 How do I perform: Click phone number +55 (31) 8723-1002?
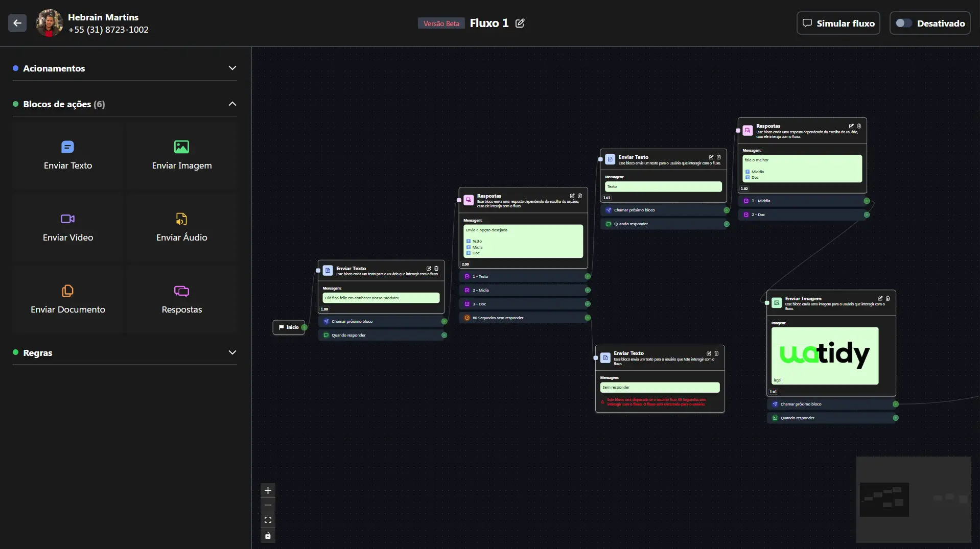(108, 30)
